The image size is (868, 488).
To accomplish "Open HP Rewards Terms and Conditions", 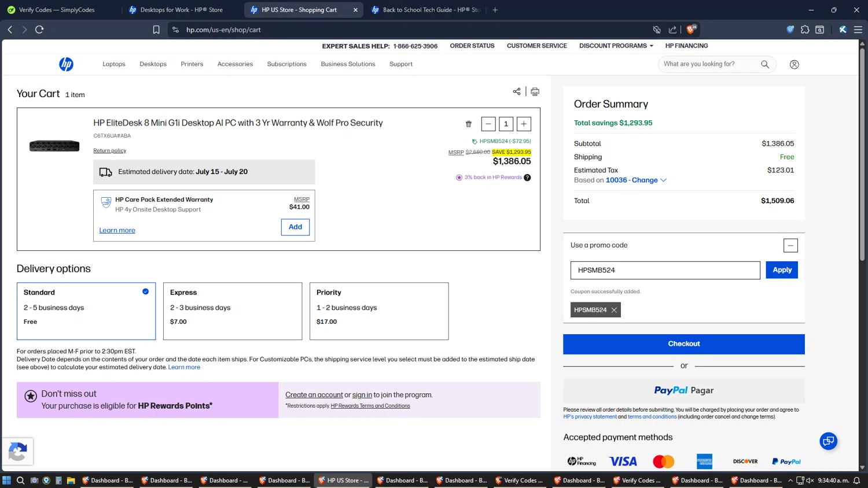I will coord(370,406).
